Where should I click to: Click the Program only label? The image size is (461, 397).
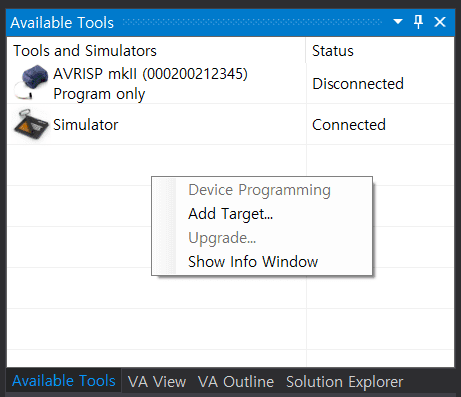[x=99, y=94]
